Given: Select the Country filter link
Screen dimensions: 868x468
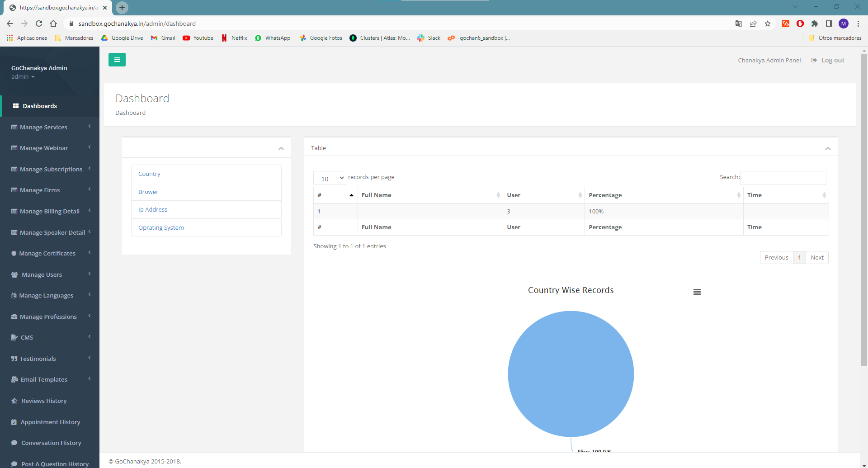Looking at the screenshot, I should coord(149,174).
